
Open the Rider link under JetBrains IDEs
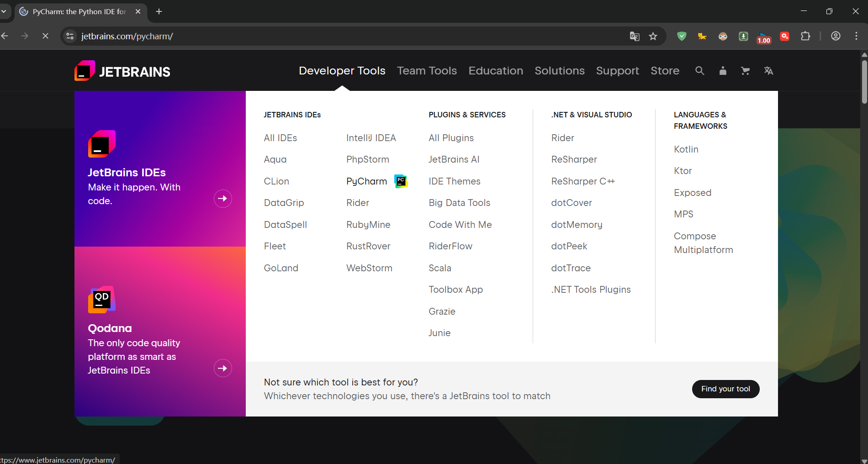click(x=358, y=203)
